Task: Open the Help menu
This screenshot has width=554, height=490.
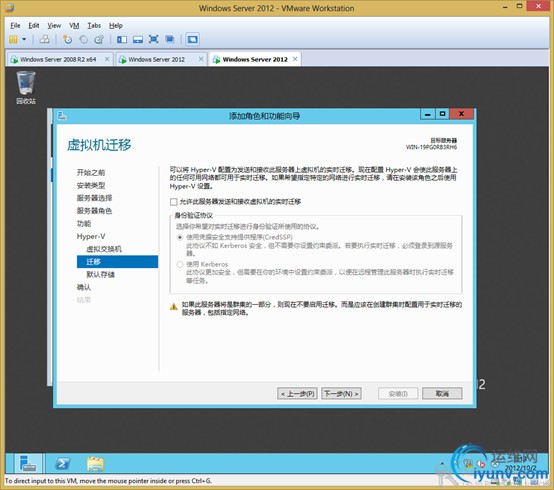Action: (x=116, y=25)
